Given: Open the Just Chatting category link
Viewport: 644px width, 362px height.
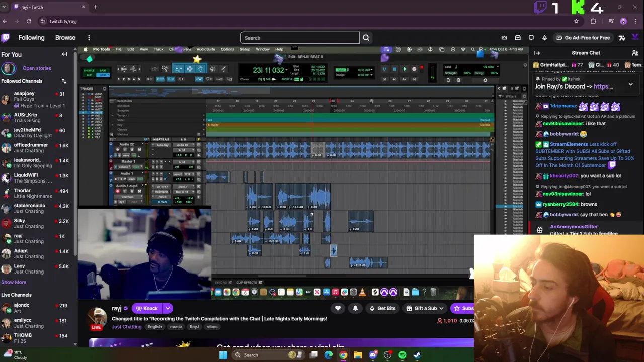Looking at the screenshot, I should pos(127,327).
